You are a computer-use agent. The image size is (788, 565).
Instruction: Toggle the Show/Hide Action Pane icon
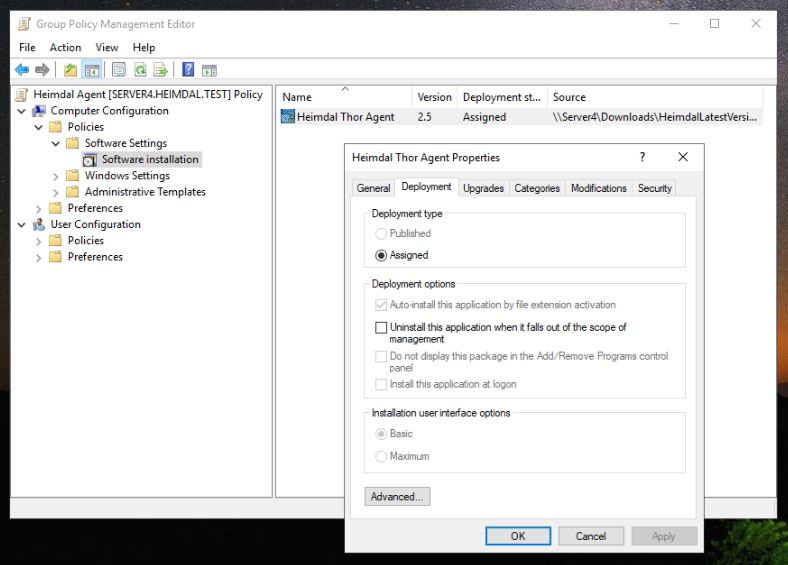pyautogui.click(x=209, y=70)
